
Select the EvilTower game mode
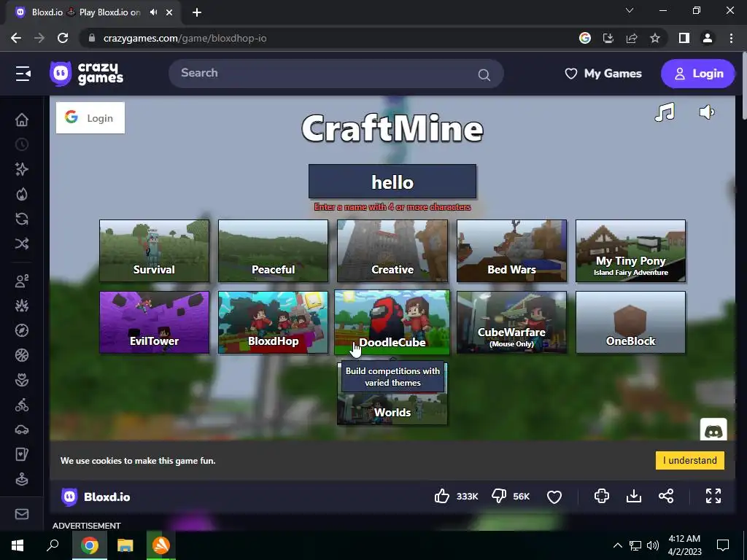click(154, 322)
